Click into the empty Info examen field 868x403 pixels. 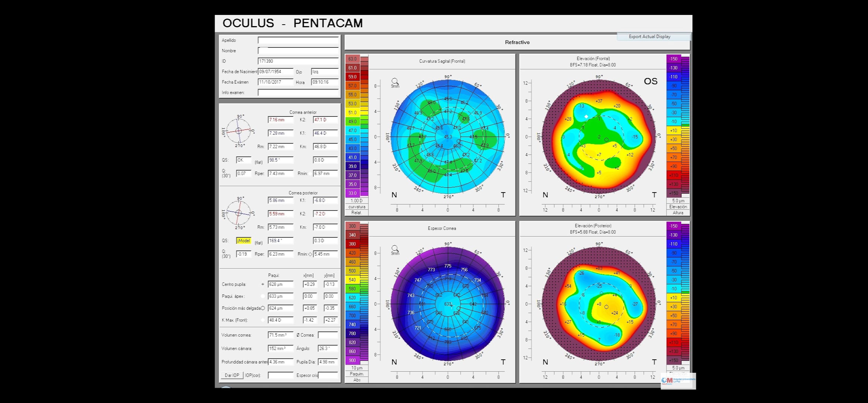pyautogui.click(x=298, y=93)
